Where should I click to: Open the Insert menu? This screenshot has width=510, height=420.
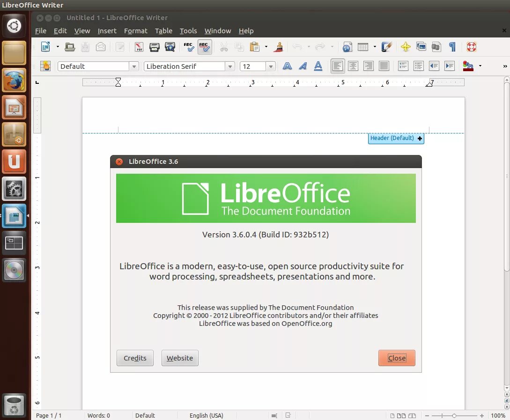tap(107, 31)
